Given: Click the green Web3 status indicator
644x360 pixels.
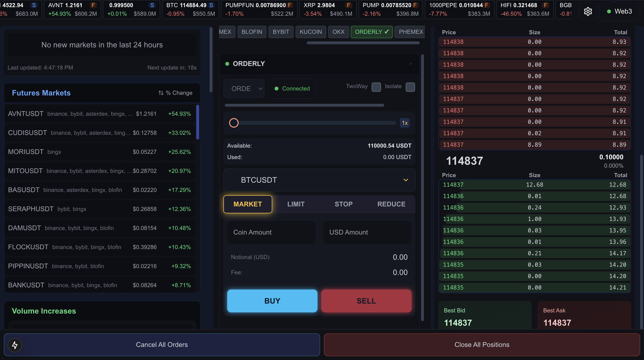Looking at the screenshot, I should 609,11.
